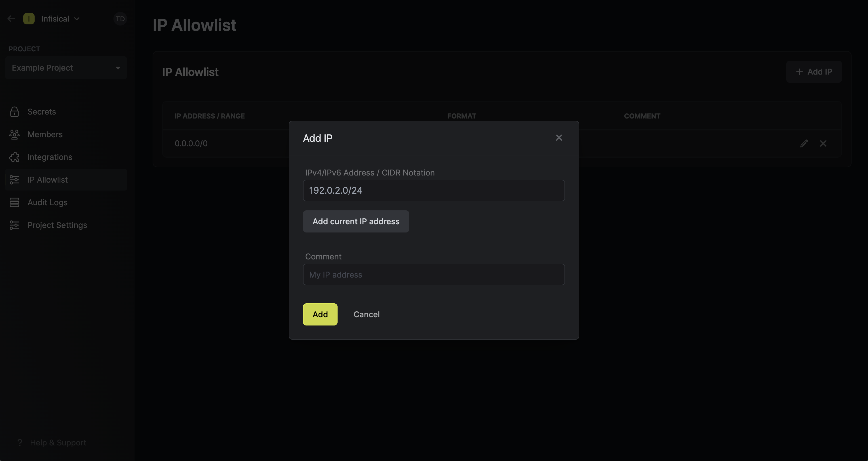Viewport: 868px width, 461px height.
Task: Delete the 0.0.0.0/0 entry with X icon
Action: [x=823, y=144]
